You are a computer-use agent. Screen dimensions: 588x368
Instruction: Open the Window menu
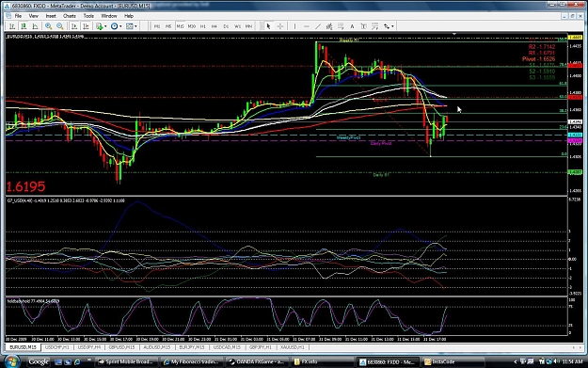click(109, 16)
